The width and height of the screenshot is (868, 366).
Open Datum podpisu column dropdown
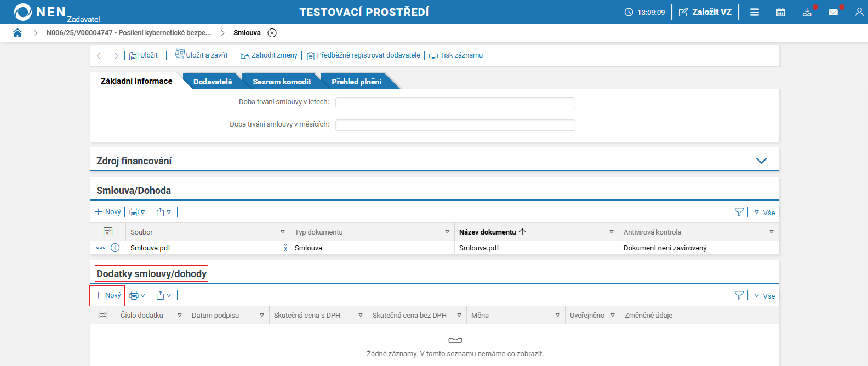point(262,315)
